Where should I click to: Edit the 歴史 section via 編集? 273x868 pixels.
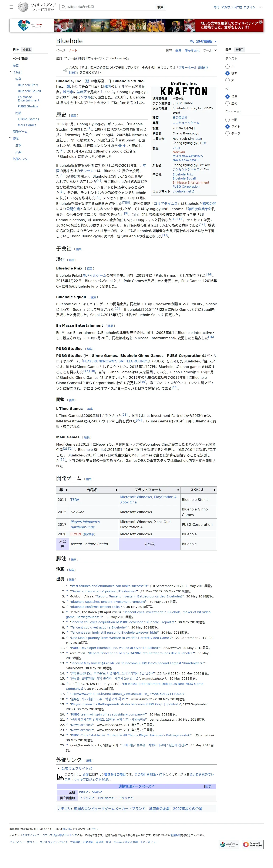[74, 115]
